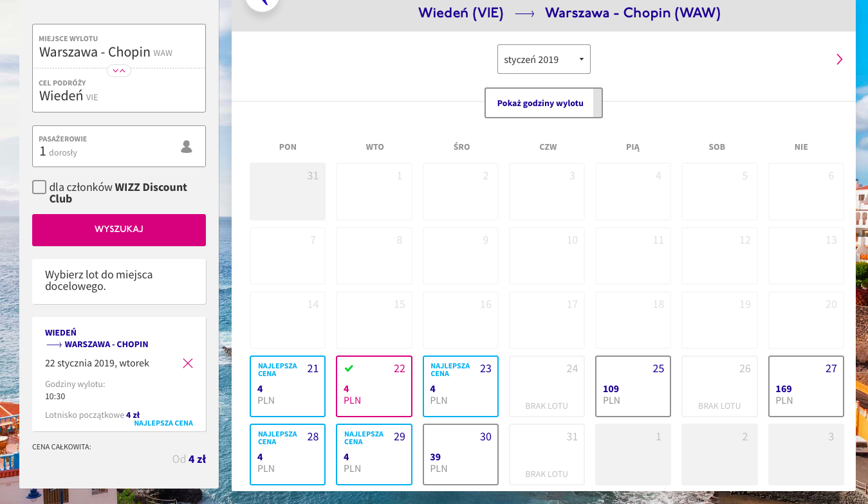Edit the Miejsce wylotu field
Screen dimensions: 868x504
tap(119, 46)
